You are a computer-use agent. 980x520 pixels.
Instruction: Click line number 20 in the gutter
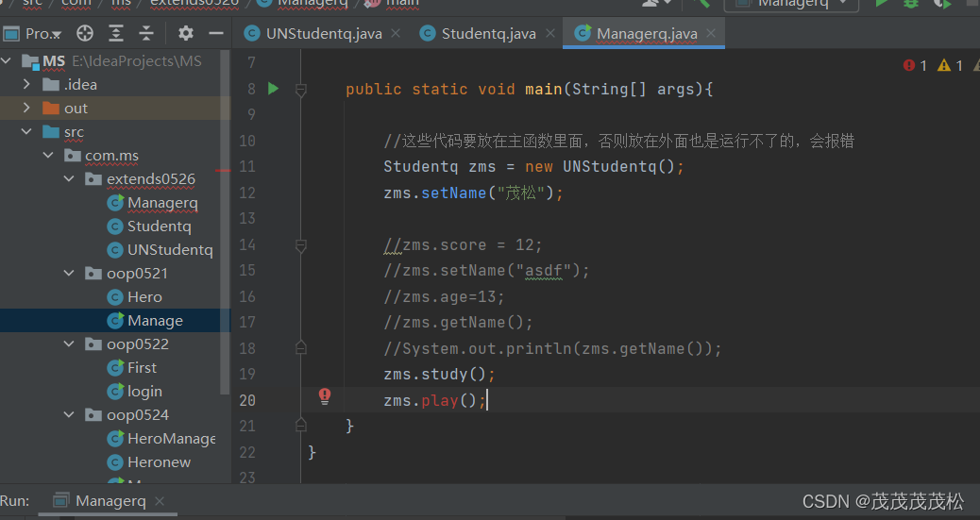click(247, 401)
